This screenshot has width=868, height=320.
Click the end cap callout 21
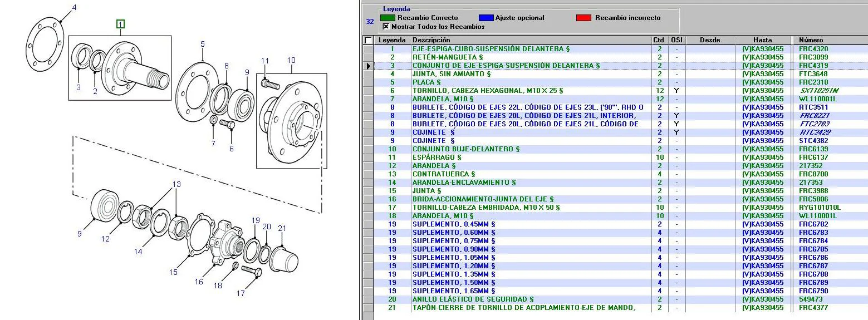pos(282,228)
